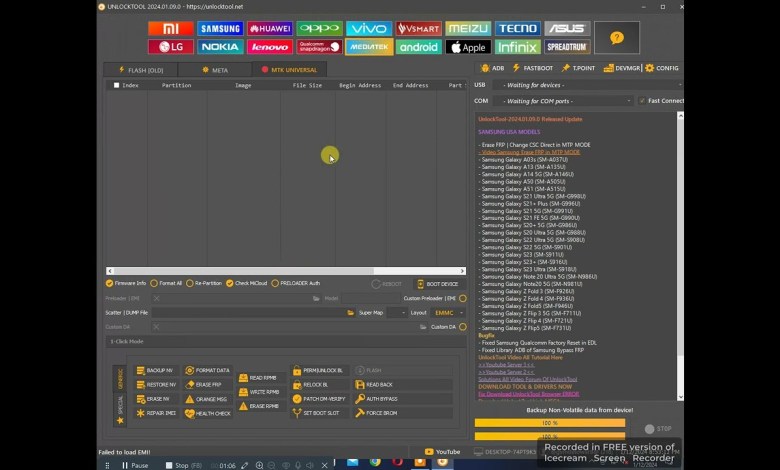This screenshot has width=780, height=470.
Task: Switch to the META tab
Action: [x=215, y=70]
